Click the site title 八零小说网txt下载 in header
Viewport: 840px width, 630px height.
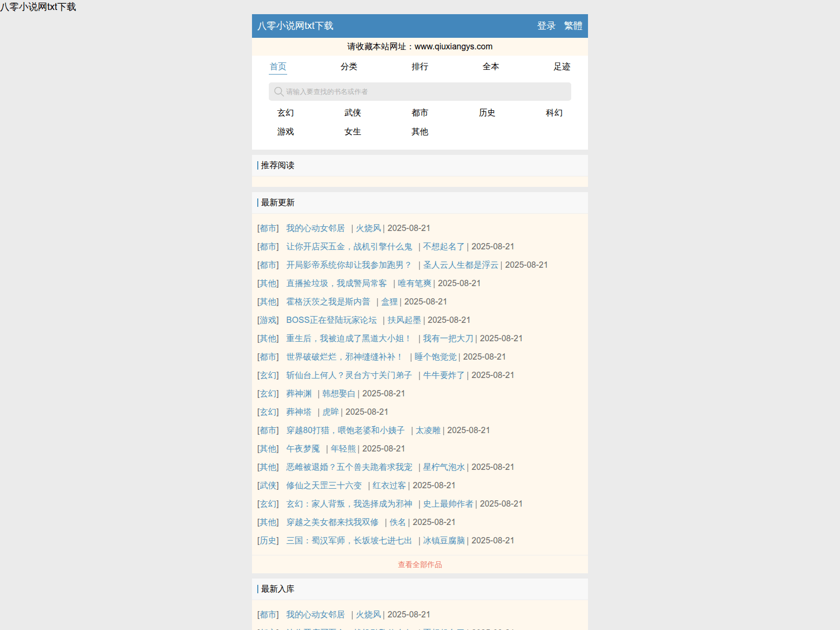tap(295, 26)
